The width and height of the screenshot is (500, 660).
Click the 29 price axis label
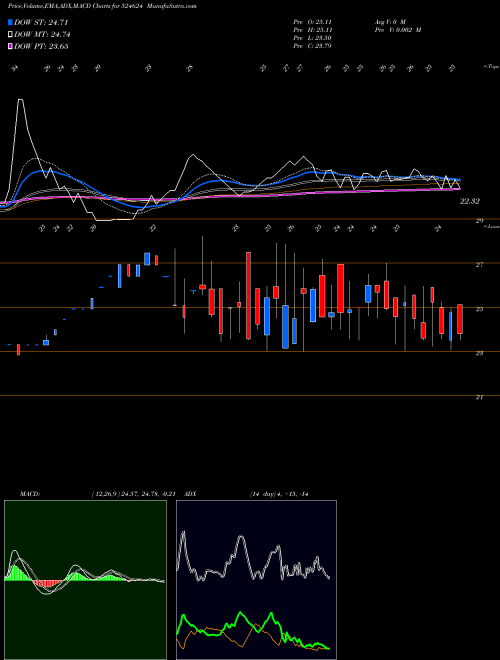(479, 220)
